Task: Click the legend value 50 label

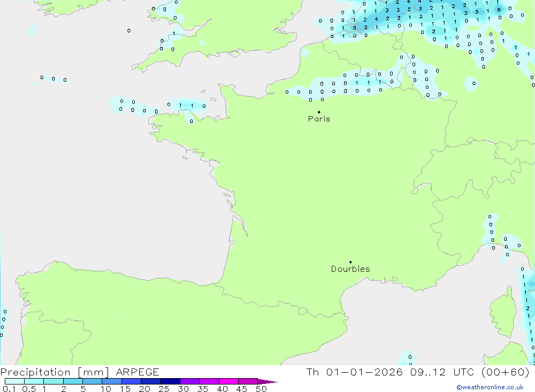Action: click(261, 389)
